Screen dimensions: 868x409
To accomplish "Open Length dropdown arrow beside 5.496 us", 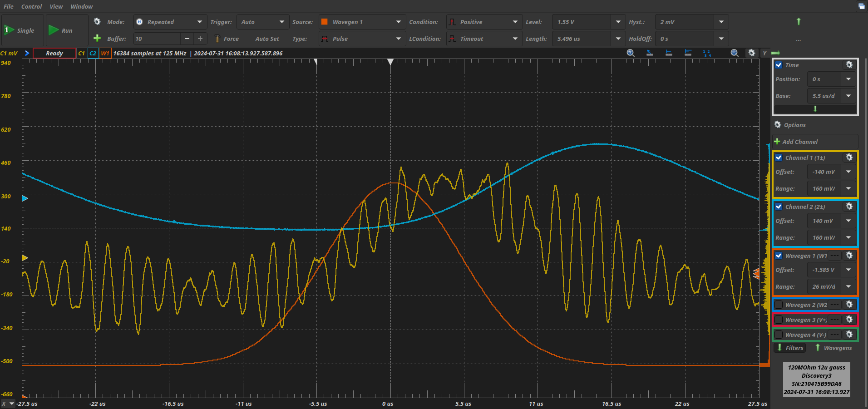I will pos(618,39).
